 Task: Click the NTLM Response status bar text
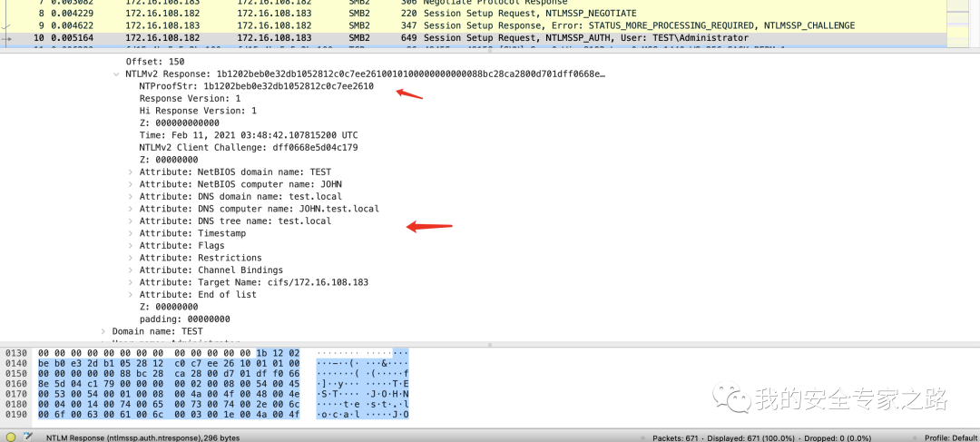click(143, 437)
